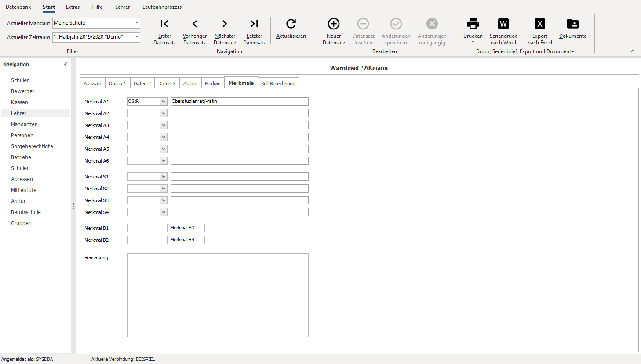This screenshot has width=641, height=364.
Task: Open the Aktueller Mandant dropdown
Action: coord(137,23)
